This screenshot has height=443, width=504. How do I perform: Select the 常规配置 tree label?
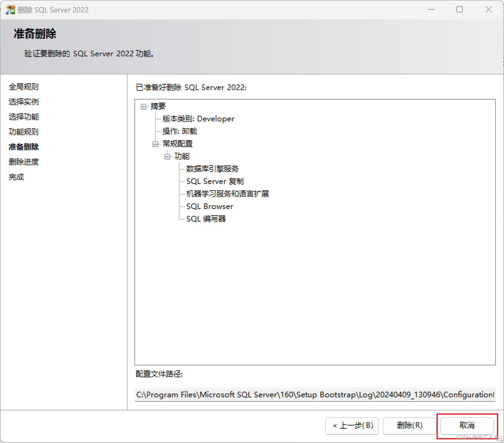178,144
